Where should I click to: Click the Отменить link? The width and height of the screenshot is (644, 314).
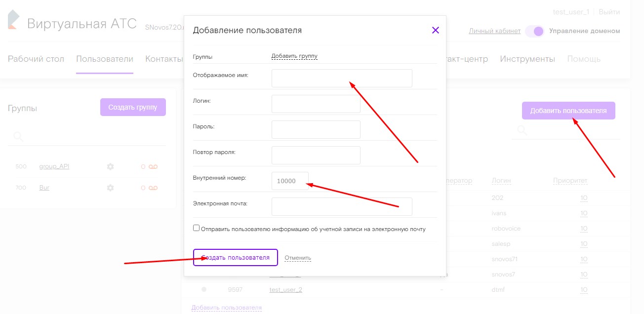tap(297, 258)
